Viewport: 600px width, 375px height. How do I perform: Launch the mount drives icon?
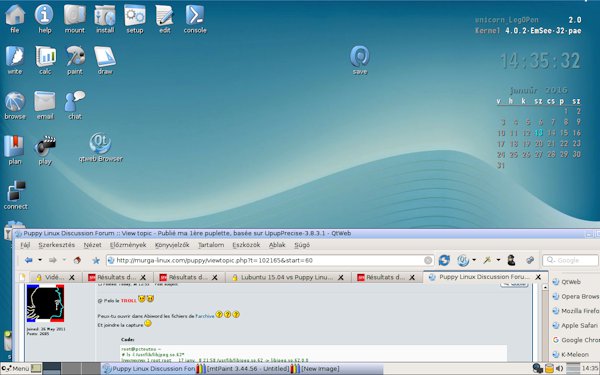point(75,19)
